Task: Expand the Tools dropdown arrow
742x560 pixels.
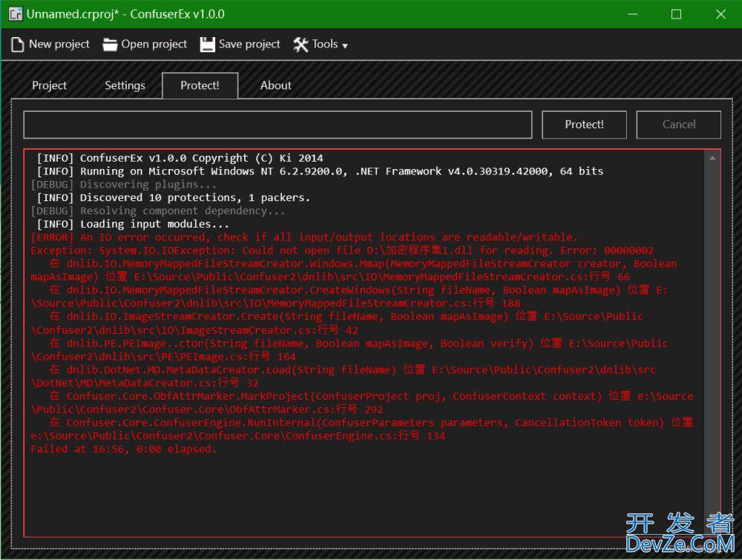Action: pyautogui.click(x=345, y=46)
